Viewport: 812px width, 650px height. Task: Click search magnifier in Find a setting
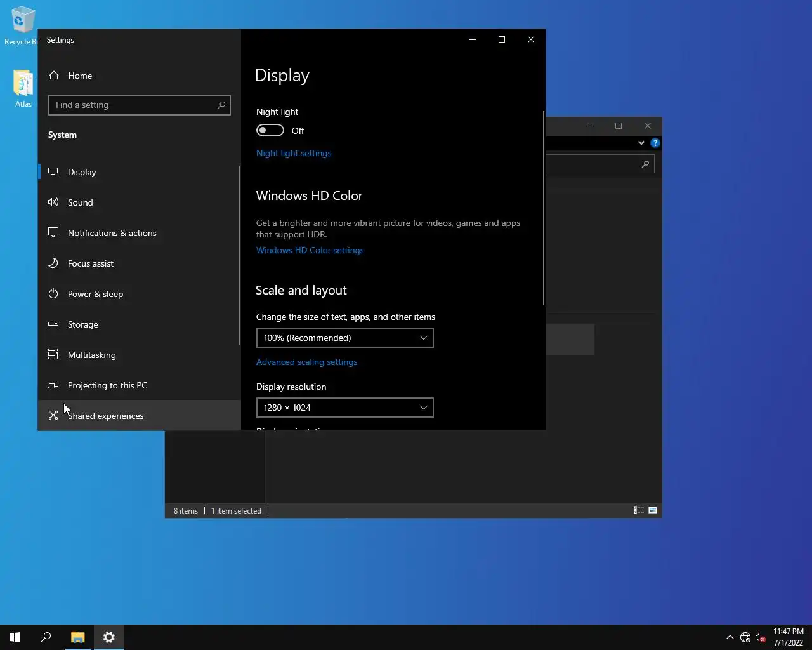coord(221,105)
